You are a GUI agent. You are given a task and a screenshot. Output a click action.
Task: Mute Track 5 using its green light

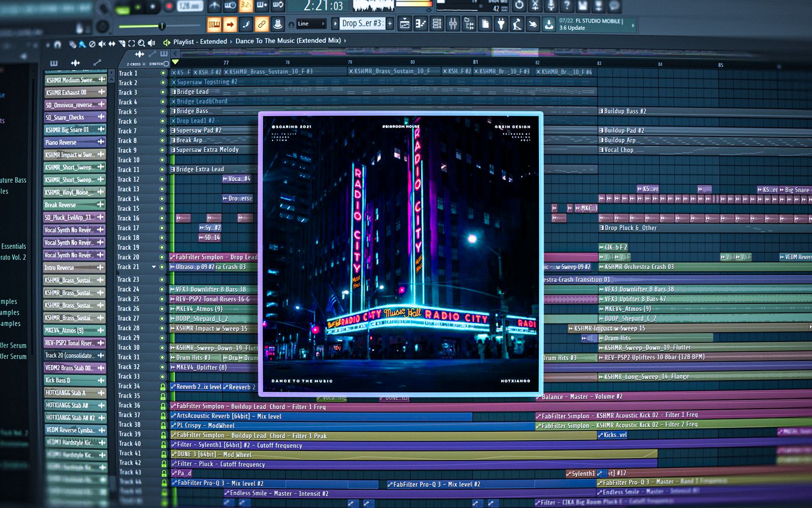[x=163, y=112]
